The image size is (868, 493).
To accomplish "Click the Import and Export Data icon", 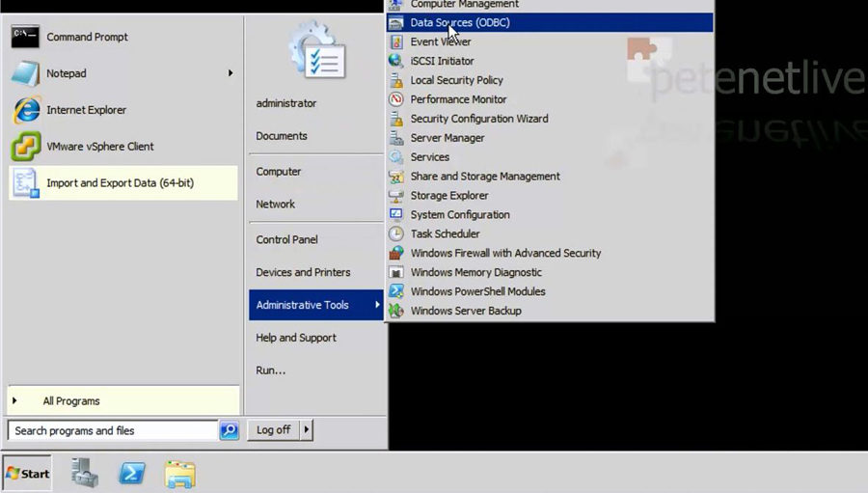I will tap(26, 182).
